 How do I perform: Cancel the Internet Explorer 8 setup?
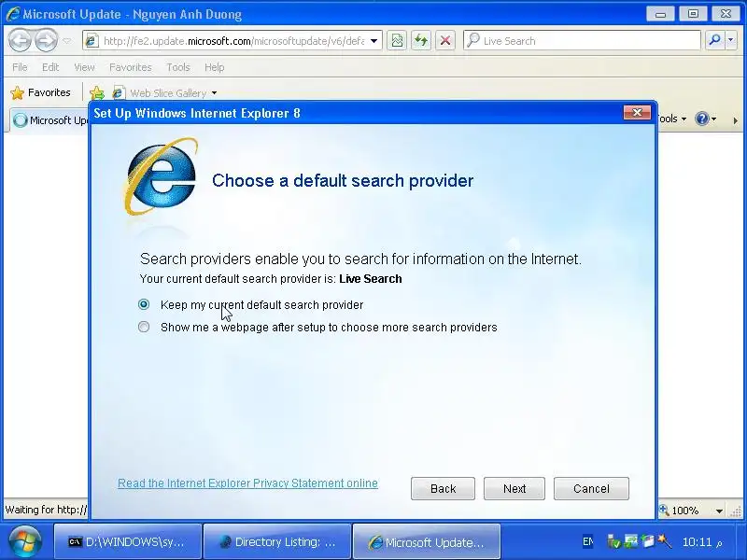click(x=591, y=488)
